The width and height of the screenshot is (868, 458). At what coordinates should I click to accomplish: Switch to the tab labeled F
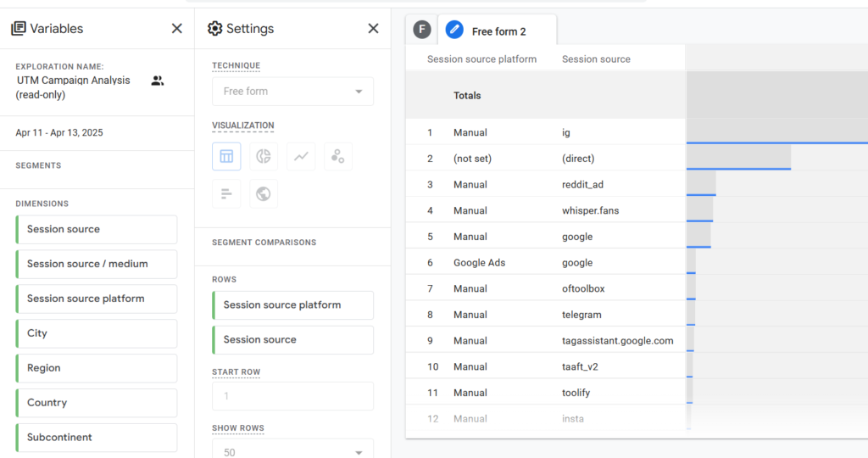tap(422, 30)
